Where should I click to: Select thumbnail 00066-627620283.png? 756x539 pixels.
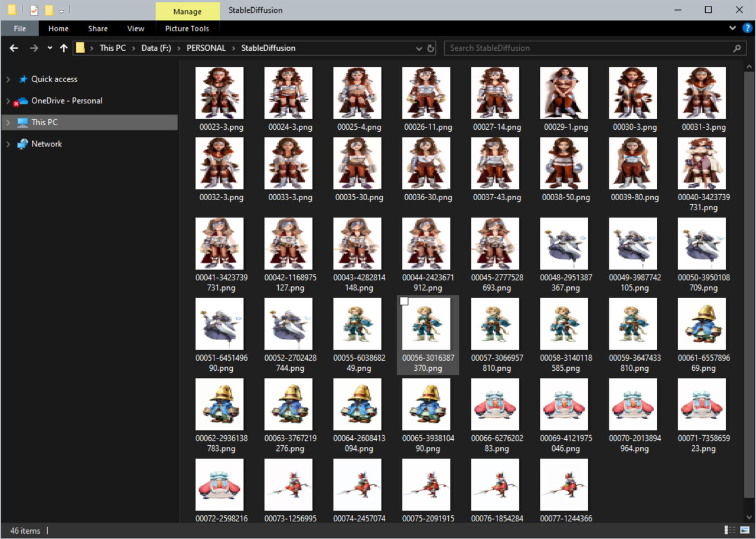pyautogui.click(x=495, y=404)
